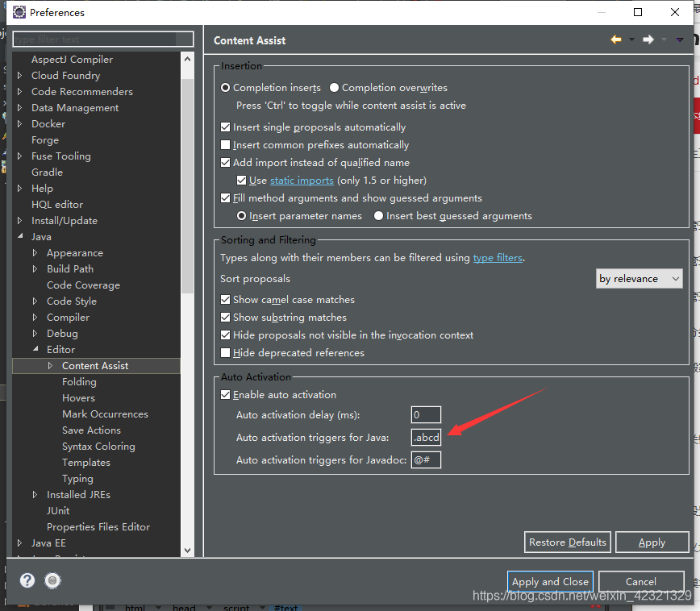Open Templates preferences page

[x=86, y=463]
